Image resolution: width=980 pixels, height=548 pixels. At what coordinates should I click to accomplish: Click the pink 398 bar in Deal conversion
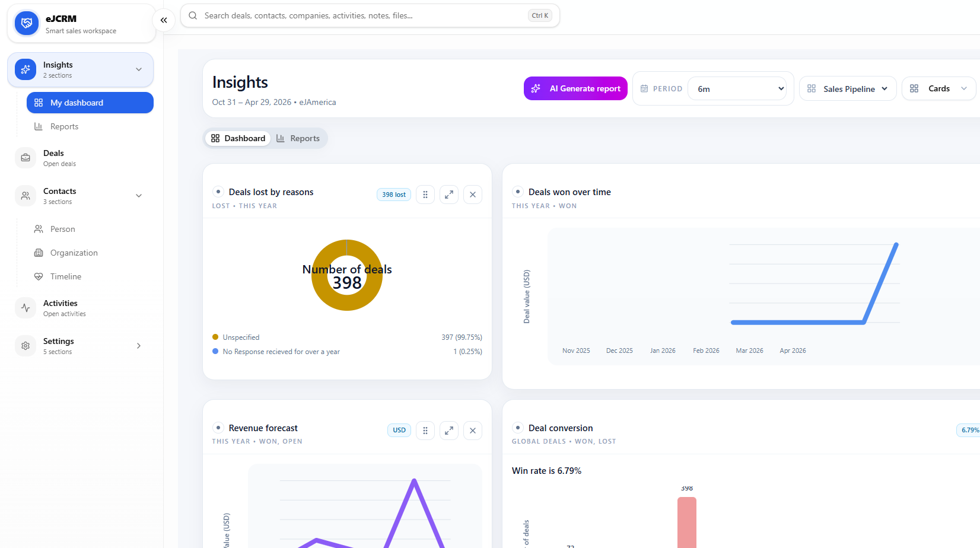point(687,522)
